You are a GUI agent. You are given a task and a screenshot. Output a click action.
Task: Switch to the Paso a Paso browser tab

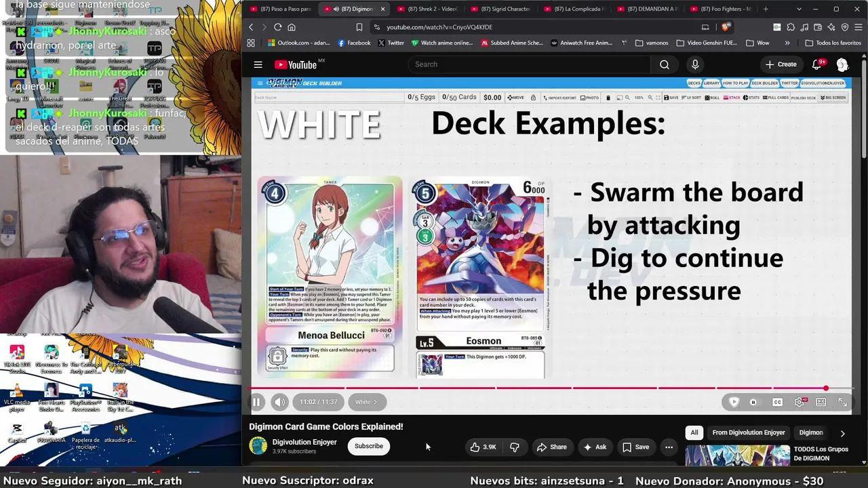tap(281, 9)
